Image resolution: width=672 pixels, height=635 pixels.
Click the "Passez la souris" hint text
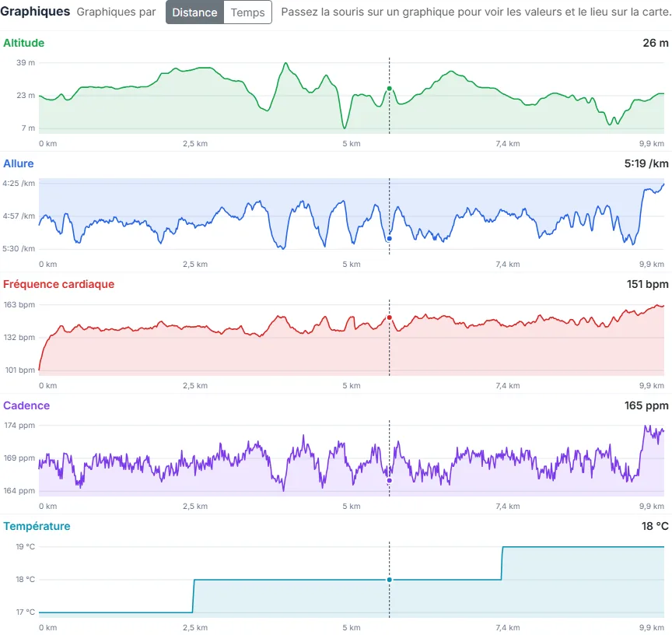pos(476,12)
